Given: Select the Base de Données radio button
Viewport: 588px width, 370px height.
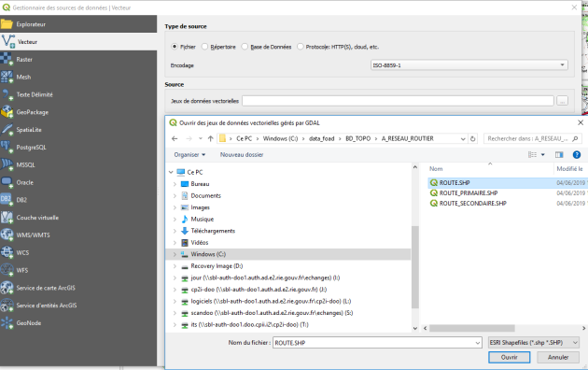Looking at the screenshot, I should pyautogui.click(x=245, y=47).
